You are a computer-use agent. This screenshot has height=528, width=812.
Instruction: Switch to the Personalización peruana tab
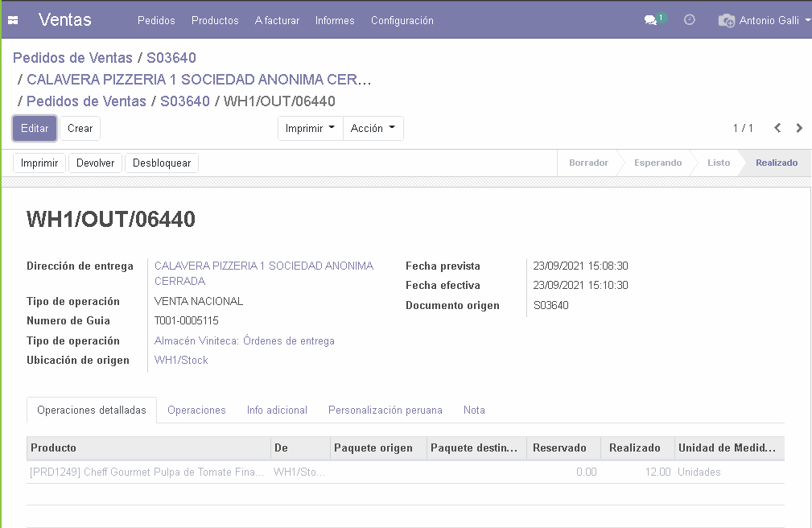click(385, 410)
